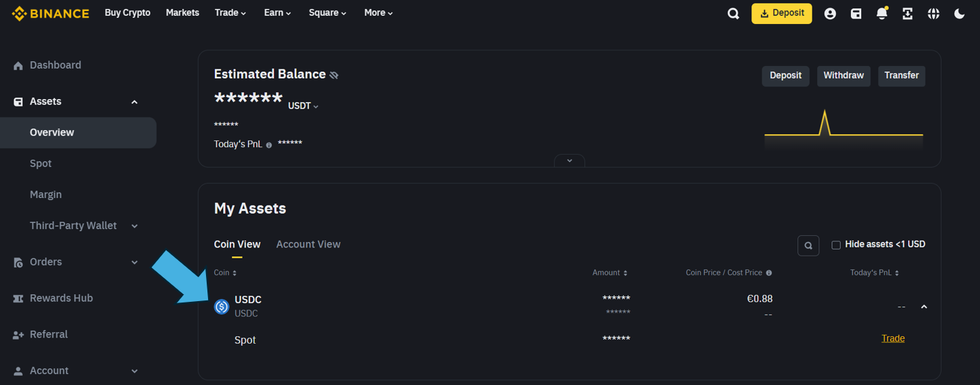Screen dimensions: 980x385
Task: Check Hide assets <1 USD box
Action: coord(836,245)
